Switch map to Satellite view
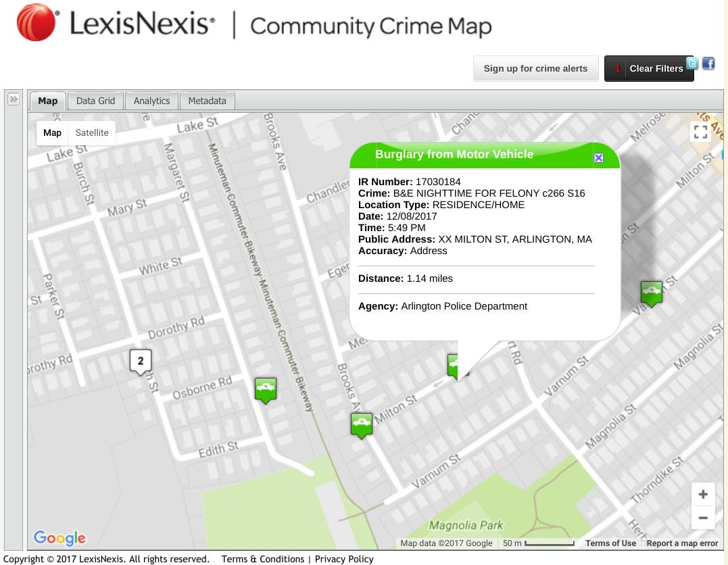The height and width of the screenshot is (565, 728). pyautogui.click(x=92, y=132)
